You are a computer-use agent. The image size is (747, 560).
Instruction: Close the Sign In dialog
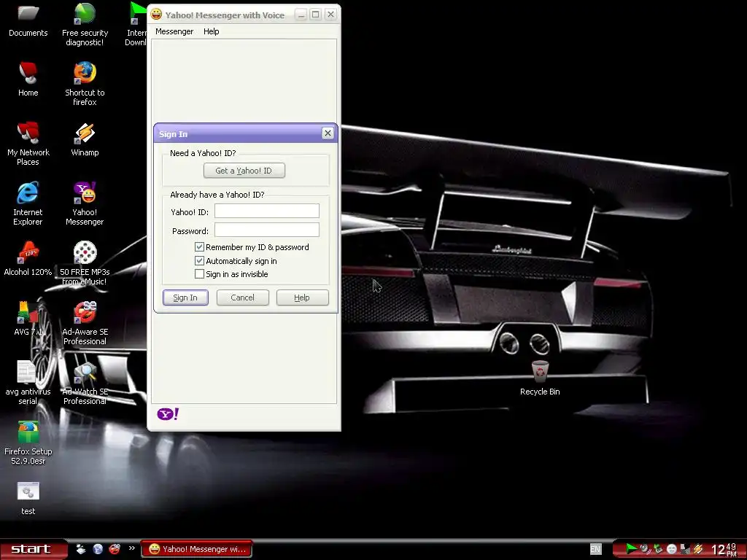(328, 133)
